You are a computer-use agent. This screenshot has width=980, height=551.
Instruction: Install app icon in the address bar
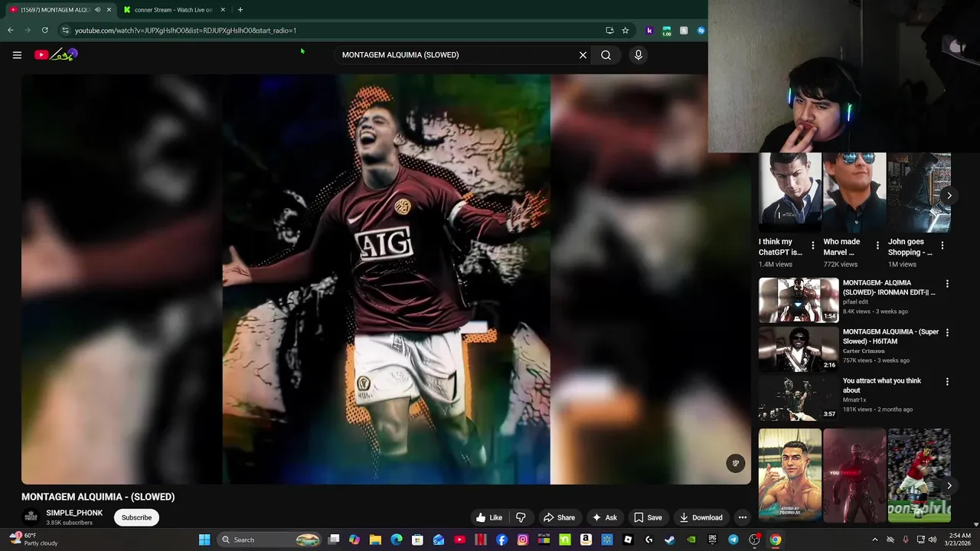tap(609, 31)
